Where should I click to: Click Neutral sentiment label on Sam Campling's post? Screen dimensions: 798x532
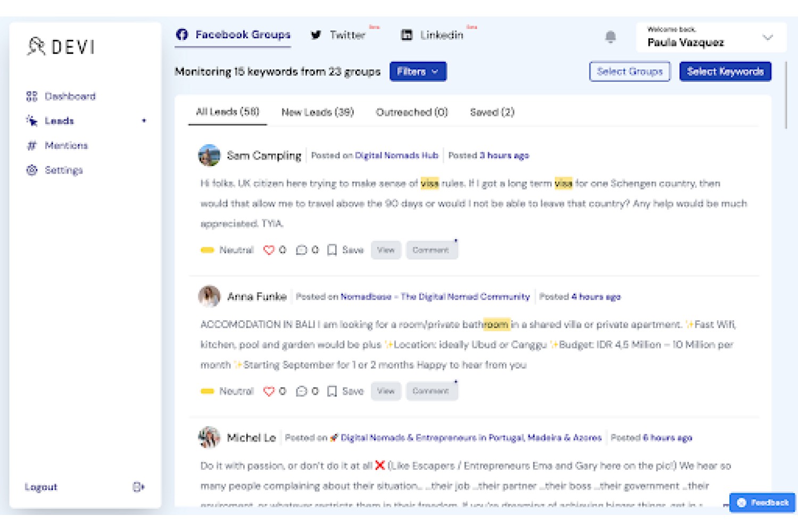tap(237, 250)
